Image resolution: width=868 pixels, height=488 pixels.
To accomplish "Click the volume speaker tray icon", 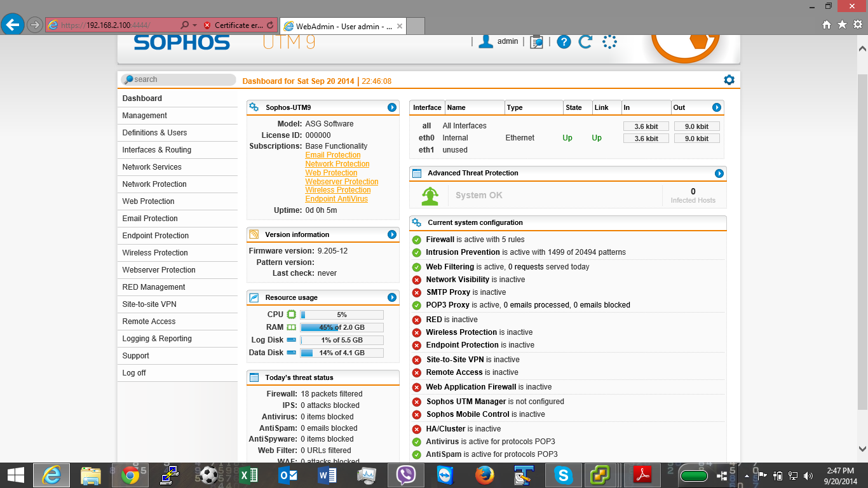I will [809, 475].
